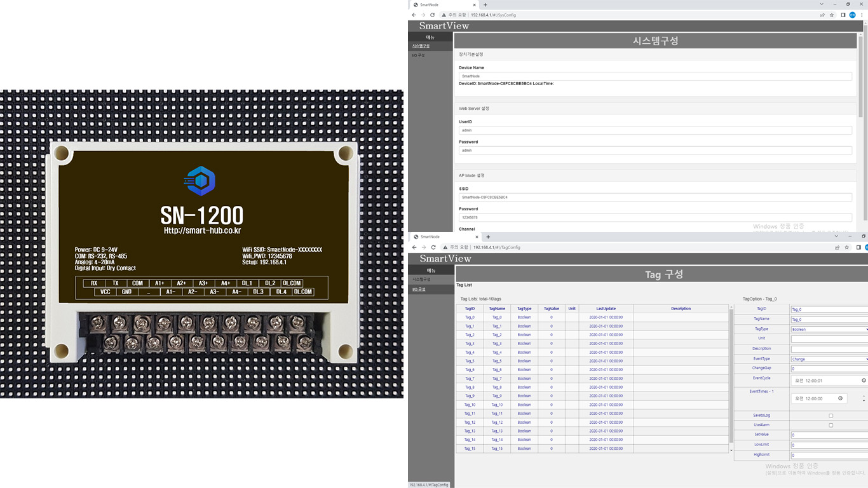Image resolution: width=868 pixels, height=488 pixels.
Task: Toggle the SavetoLog checkbox
Action: pos(831,416)
